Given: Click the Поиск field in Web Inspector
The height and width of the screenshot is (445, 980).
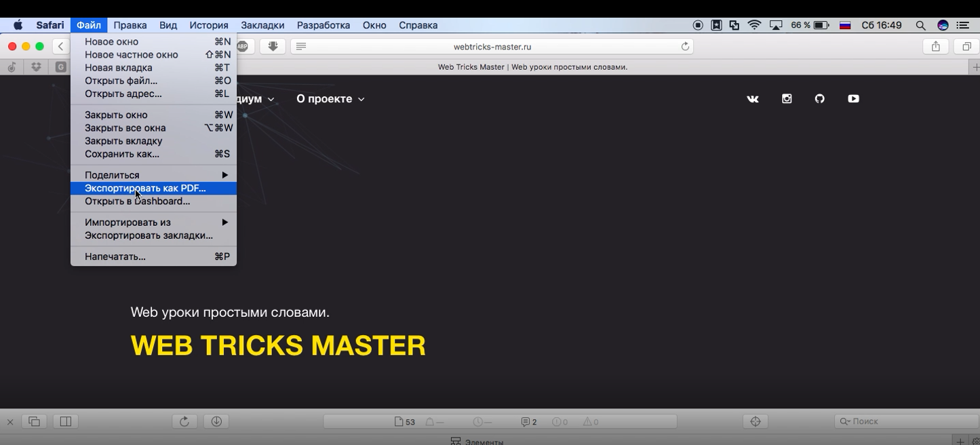Looking at the screenshot, I should coord(905,421).
